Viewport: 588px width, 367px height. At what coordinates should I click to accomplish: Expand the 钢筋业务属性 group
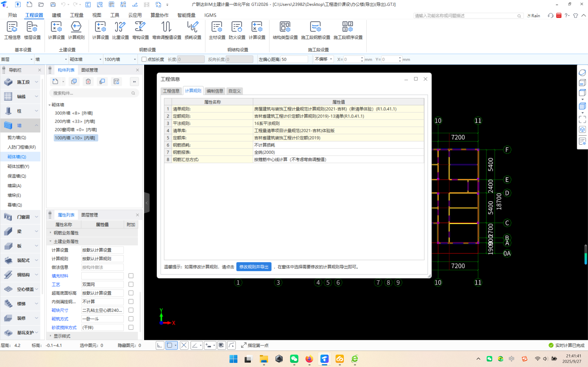pos(51,233)
